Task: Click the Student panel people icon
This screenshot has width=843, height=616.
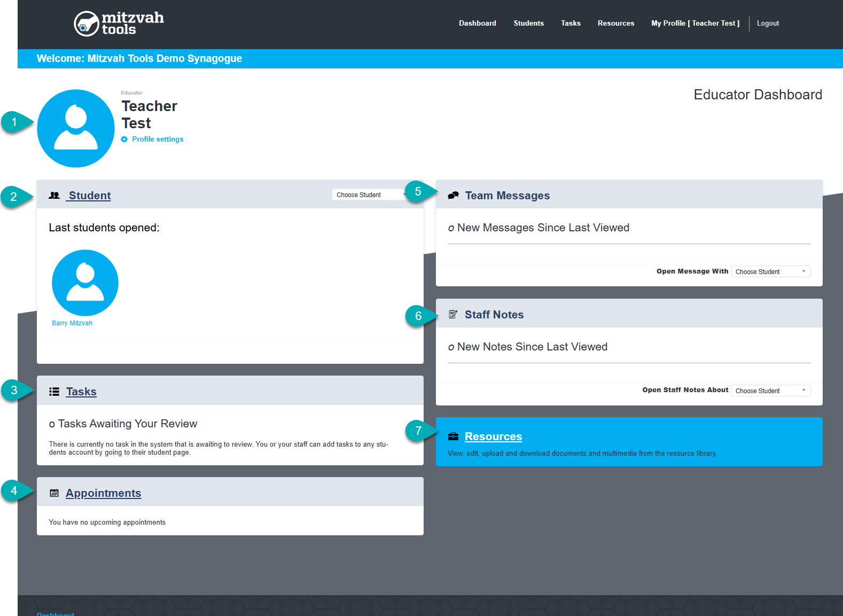Action: click(x=54, y=196)
